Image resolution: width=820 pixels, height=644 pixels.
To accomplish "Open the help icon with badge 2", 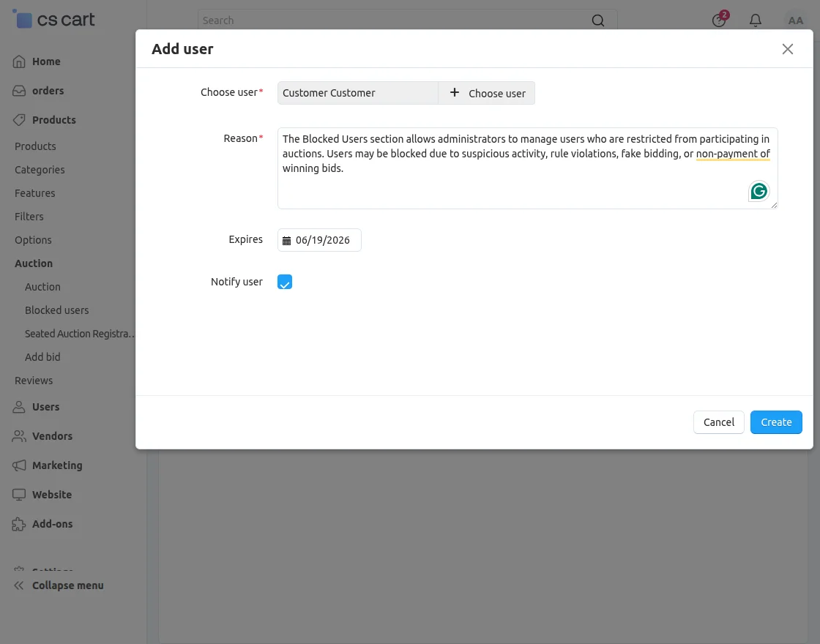I will (720, 19).
